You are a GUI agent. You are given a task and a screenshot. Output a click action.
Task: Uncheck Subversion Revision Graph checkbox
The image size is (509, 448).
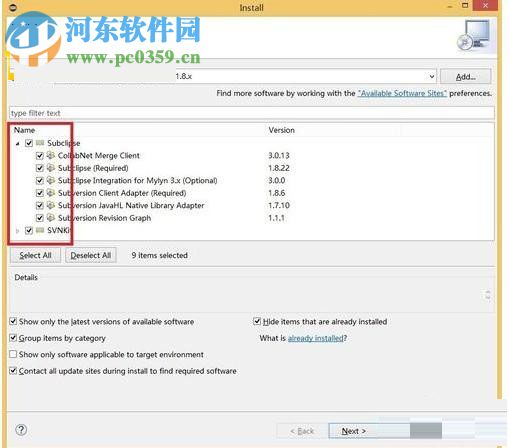pyautogui.click(x=40, y=218)
